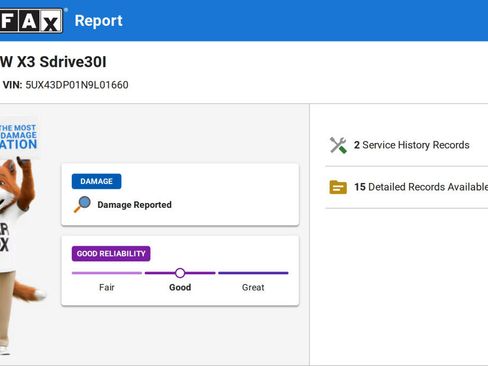Select the Fair reliability label
The image size is (488, 366).
tap(107, 287)
